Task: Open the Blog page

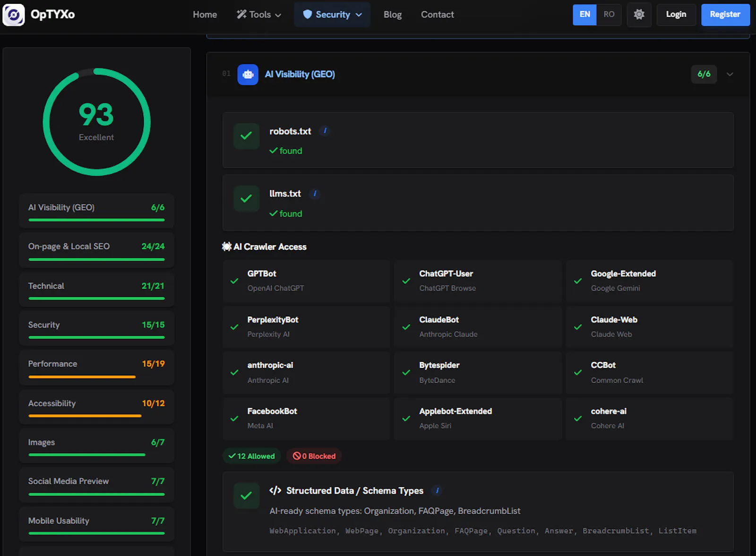Action: (393, 15)
